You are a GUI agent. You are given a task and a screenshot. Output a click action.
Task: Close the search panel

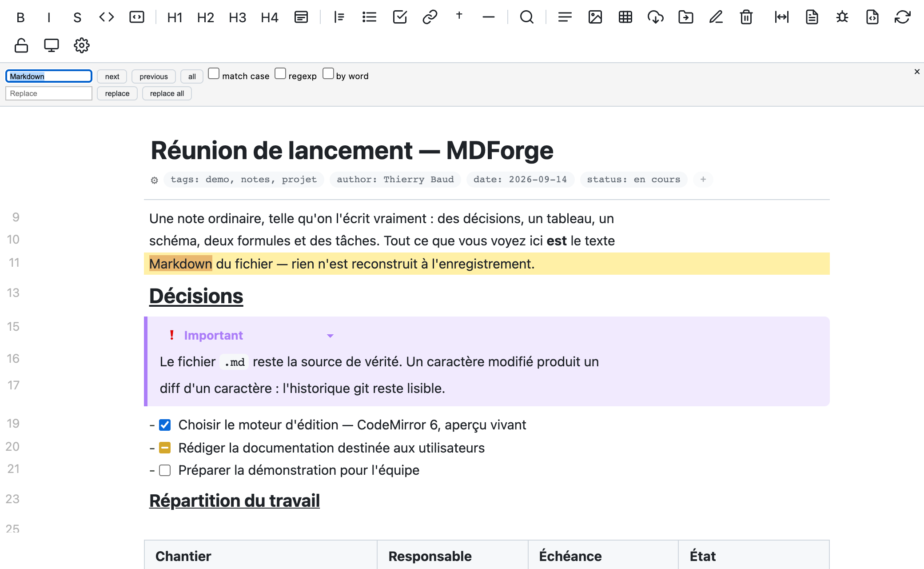point(917,72)
